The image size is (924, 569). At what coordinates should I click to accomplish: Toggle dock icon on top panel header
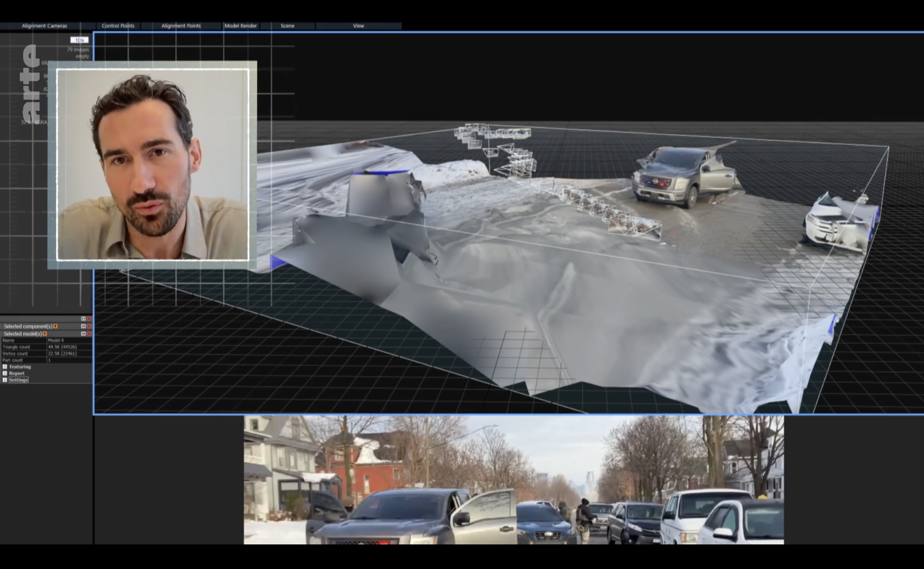(83, 319)
